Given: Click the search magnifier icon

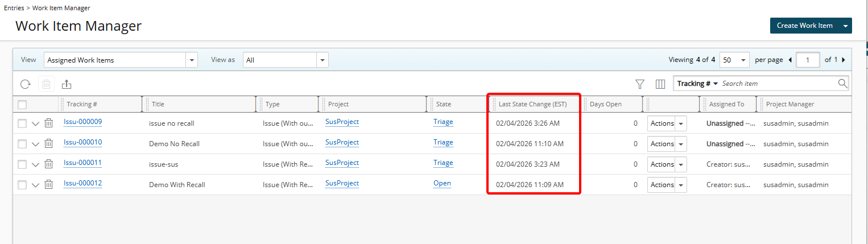Looking at the screenshot, I should tap(842, 84).
